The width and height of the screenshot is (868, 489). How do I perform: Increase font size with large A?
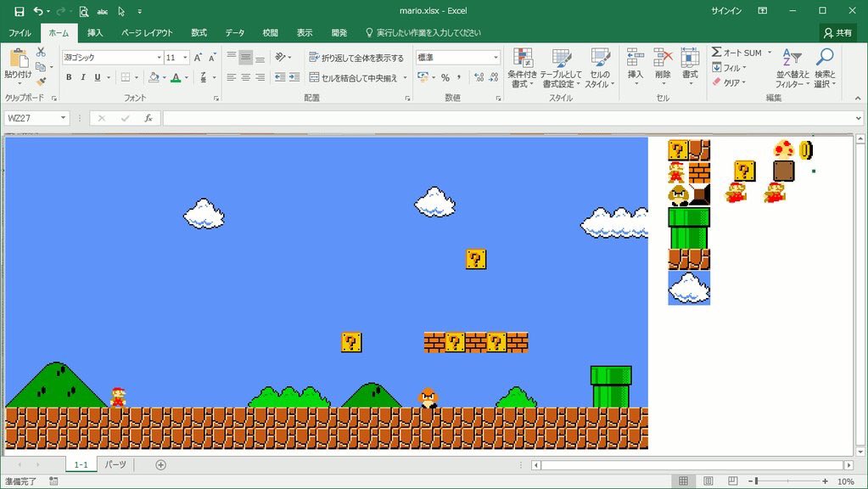(x=198, y=58)
